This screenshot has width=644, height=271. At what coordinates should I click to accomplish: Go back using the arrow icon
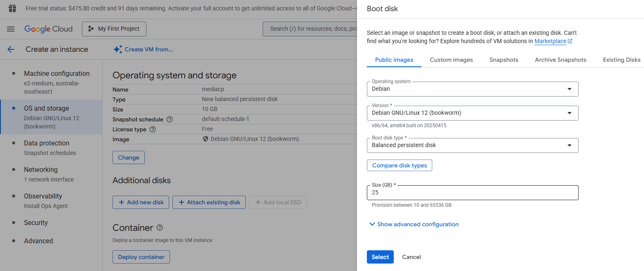pyautogui.click(x=11, y=49)
